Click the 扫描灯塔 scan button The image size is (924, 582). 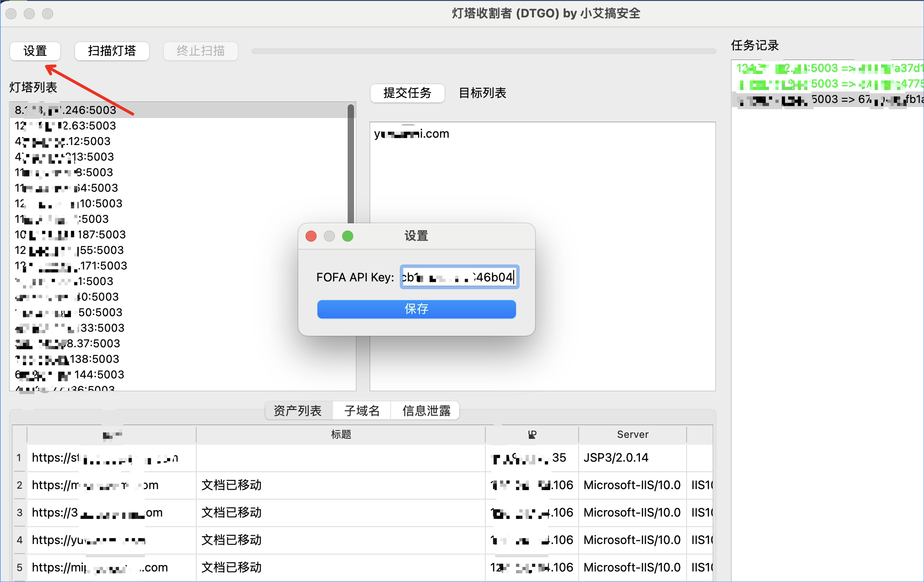[x=112, y=51]
